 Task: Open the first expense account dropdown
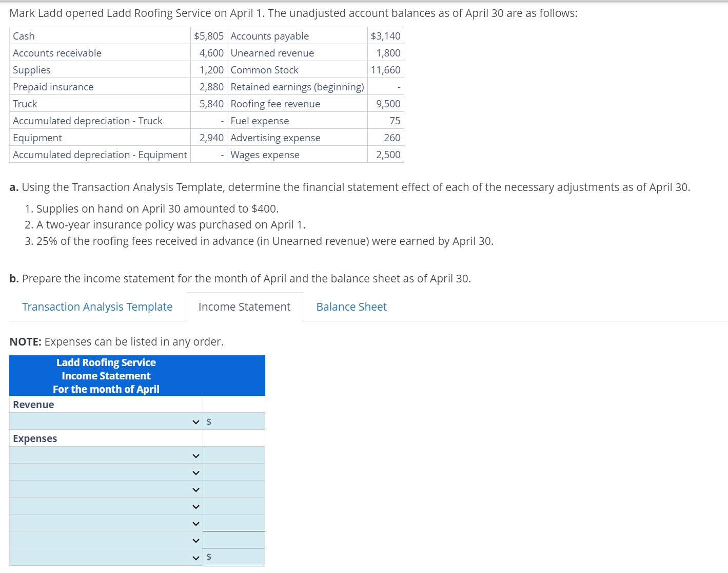point(195,455)
